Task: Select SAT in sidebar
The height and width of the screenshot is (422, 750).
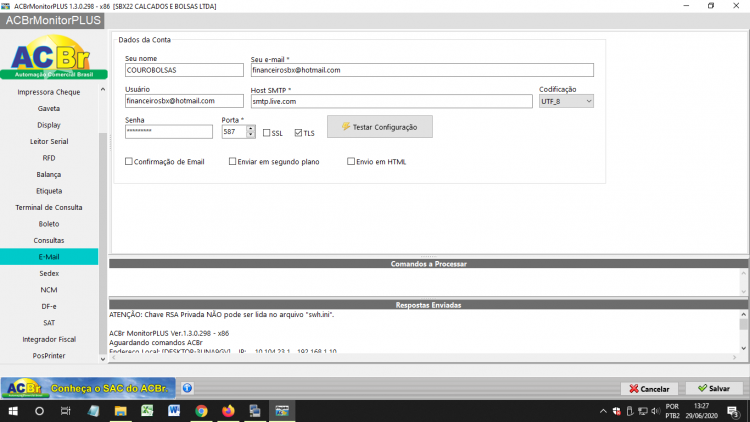Action: (49, 323)
